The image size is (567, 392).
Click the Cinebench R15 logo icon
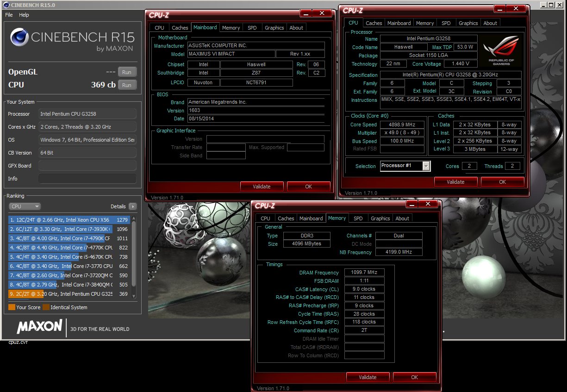point(19,37)
